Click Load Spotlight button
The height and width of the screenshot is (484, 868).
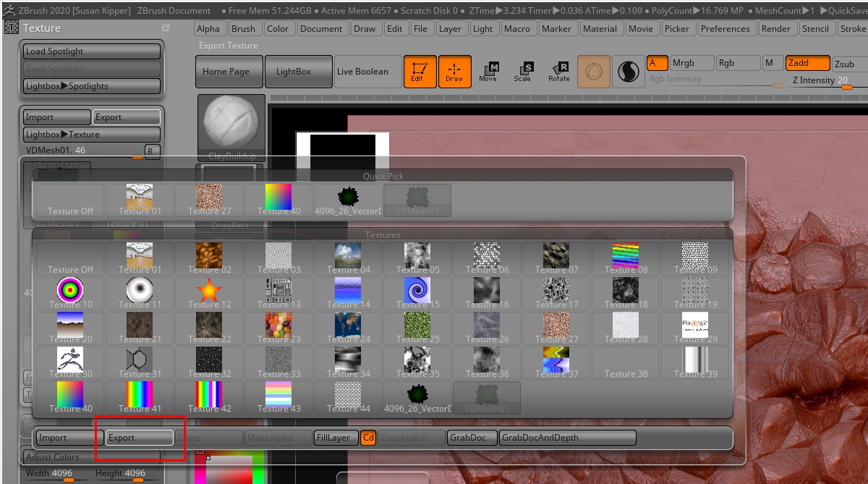tap(92, 51)
